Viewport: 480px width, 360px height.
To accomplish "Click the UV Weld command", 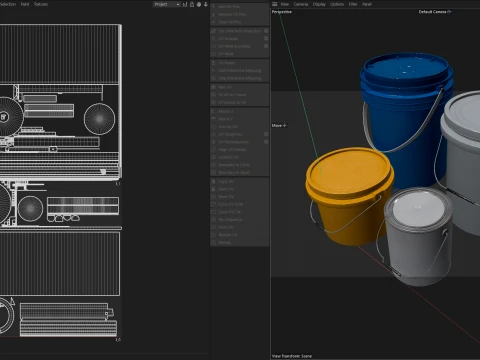I will (x=239, y=54).
